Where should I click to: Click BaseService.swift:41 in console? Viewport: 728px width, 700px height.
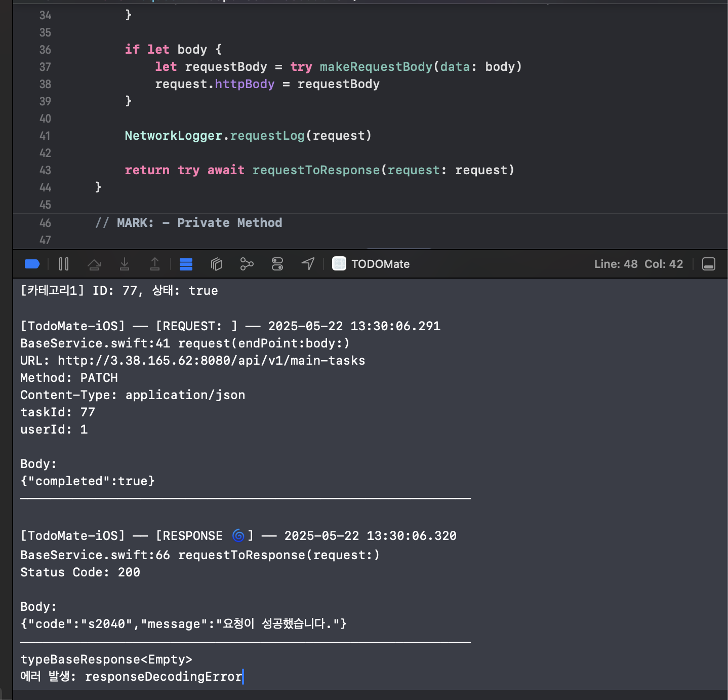coord(95,343)
